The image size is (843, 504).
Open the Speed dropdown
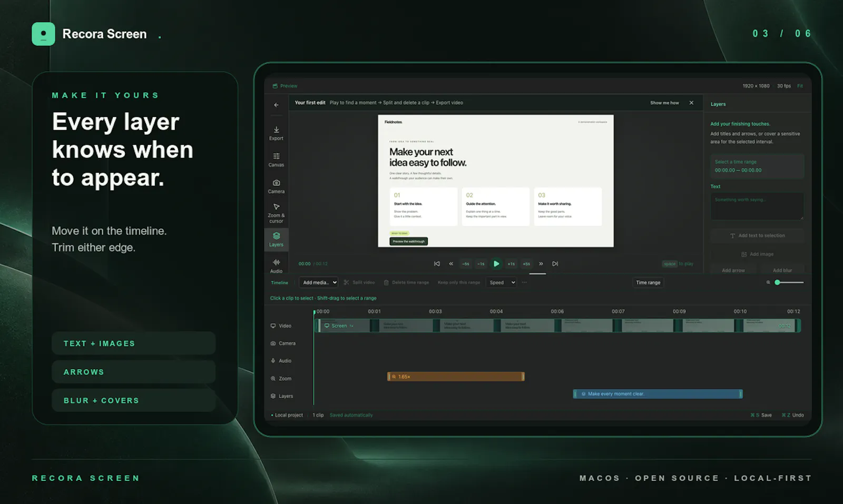coord(502,283)
